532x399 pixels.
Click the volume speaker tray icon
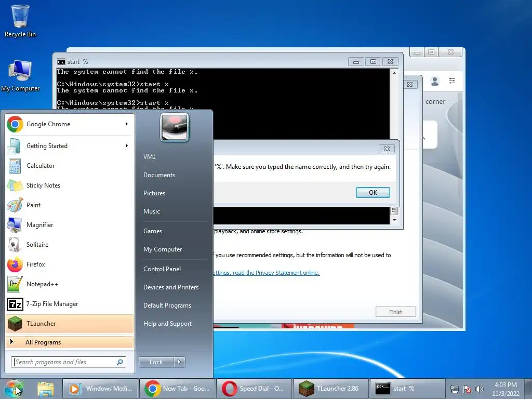click(480, 389)
